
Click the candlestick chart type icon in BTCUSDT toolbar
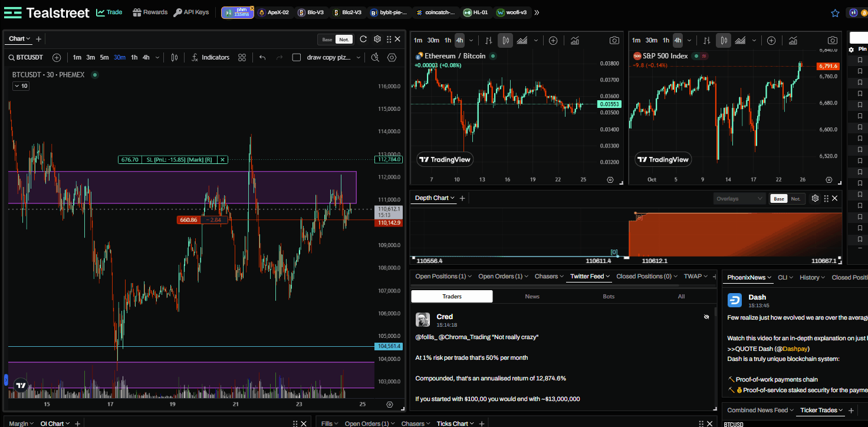(174, 57)
